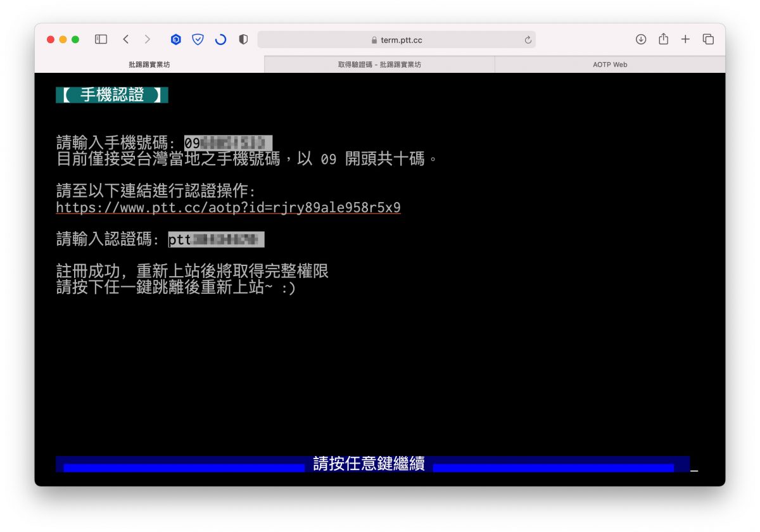Click the verification code field starting with ptt

click(x=216, y=239)
